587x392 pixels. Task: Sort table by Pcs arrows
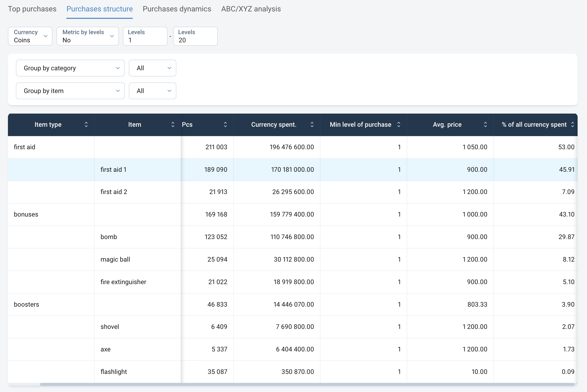coord(225,124)
